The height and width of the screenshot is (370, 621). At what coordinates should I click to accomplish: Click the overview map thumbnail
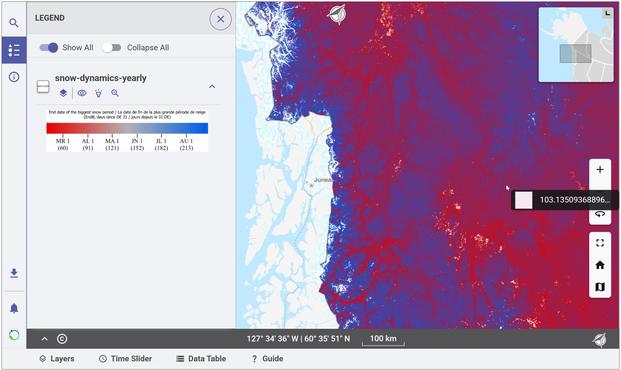575,45
